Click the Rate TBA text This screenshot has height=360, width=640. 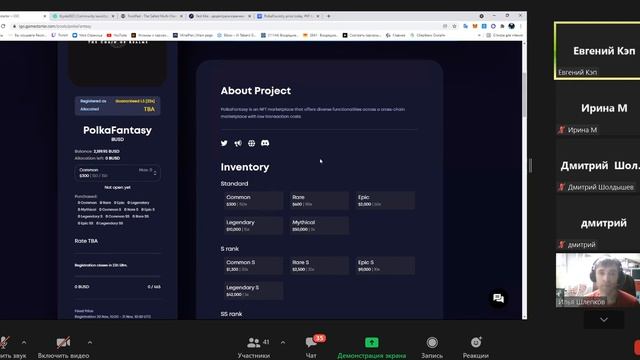[86, 241]
